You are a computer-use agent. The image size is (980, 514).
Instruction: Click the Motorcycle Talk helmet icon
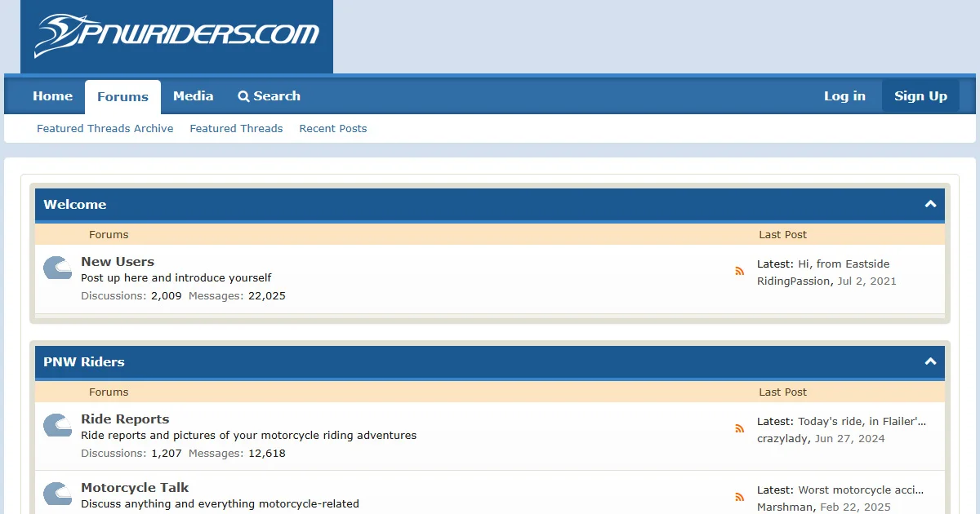pos(57,494)
